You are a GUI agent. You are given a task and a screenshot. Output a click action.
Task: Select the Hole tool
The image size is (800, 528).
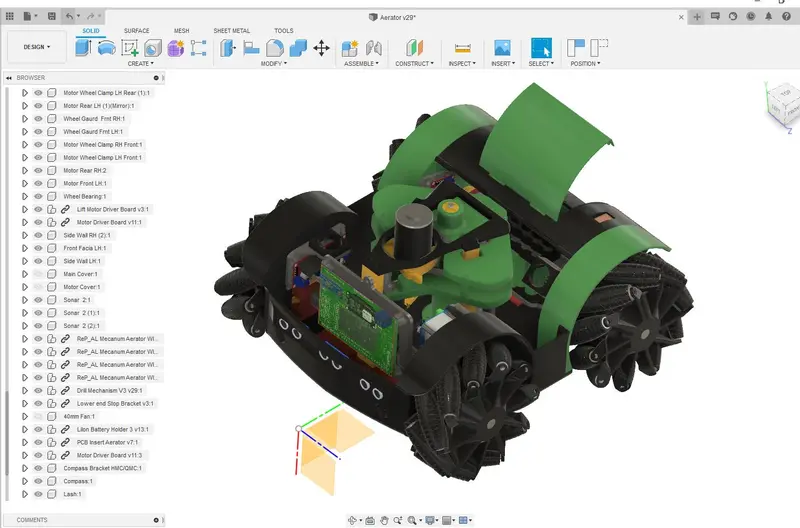153,48
